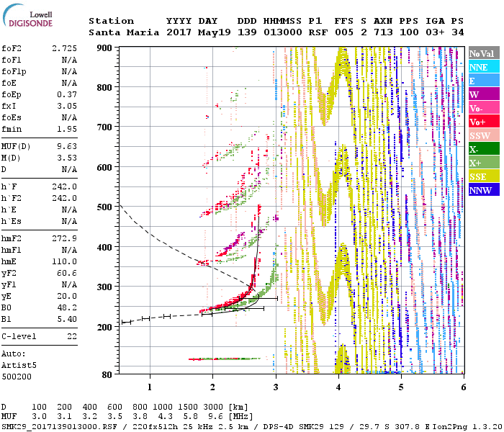This screenshot has width=504, height=432.
Task: Click the Lowell Digisonde logo
Action: click(27, 15)
